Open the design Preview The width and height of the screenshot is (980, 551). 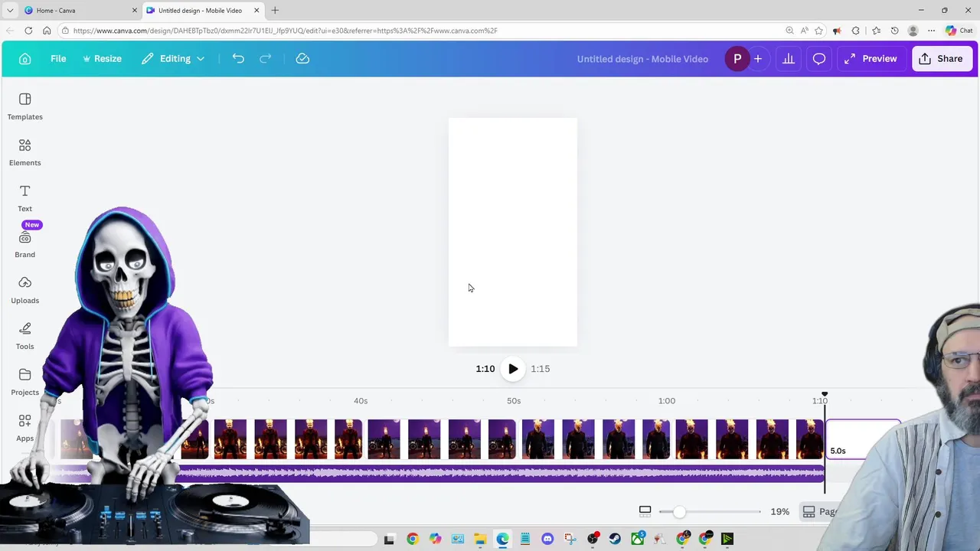[x=871, y=59]
